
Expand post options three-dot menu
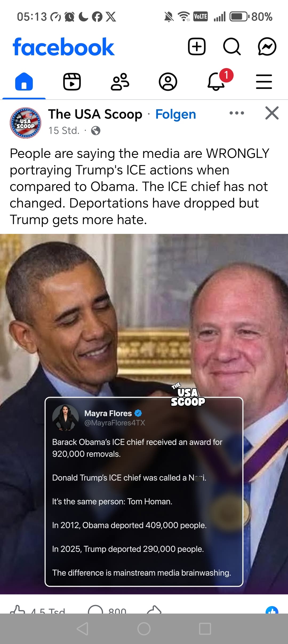[x=237, y=113]
